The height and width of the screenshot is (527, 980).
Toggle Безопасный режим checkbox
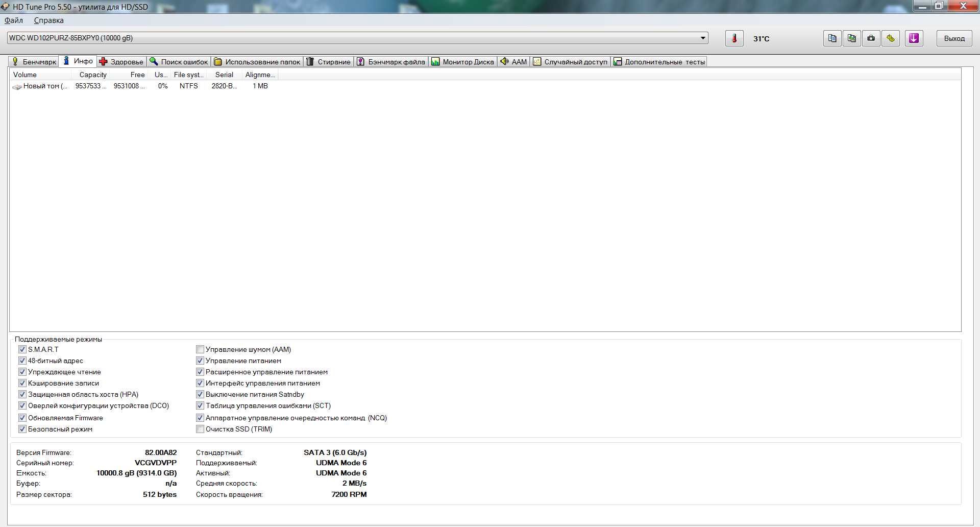coord(22,429)
